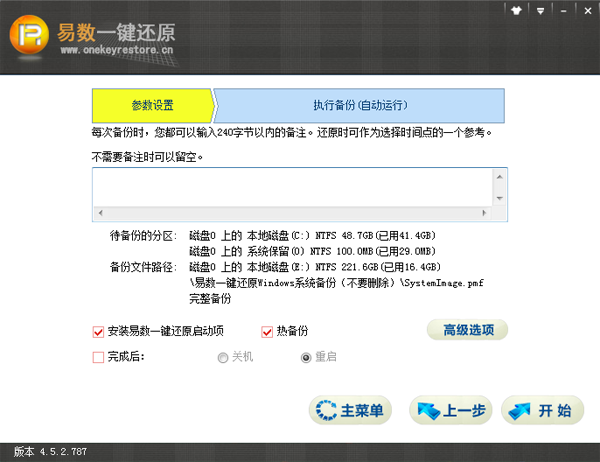Click the remark box scroll right arrow
This screenshot has width=600, height=462.
tap(484, 213)
